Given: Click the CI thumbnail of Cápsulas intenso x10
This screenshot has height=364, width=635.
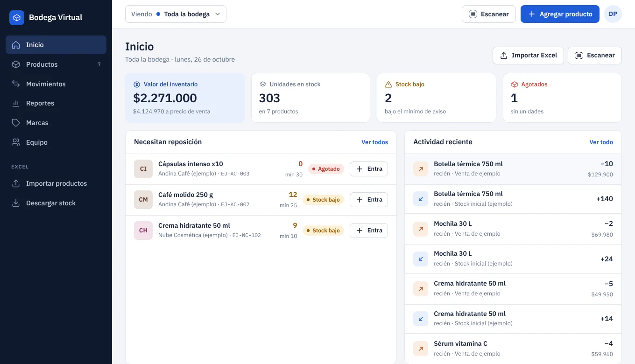Looking at the screenshot, I should pos(143,169).
